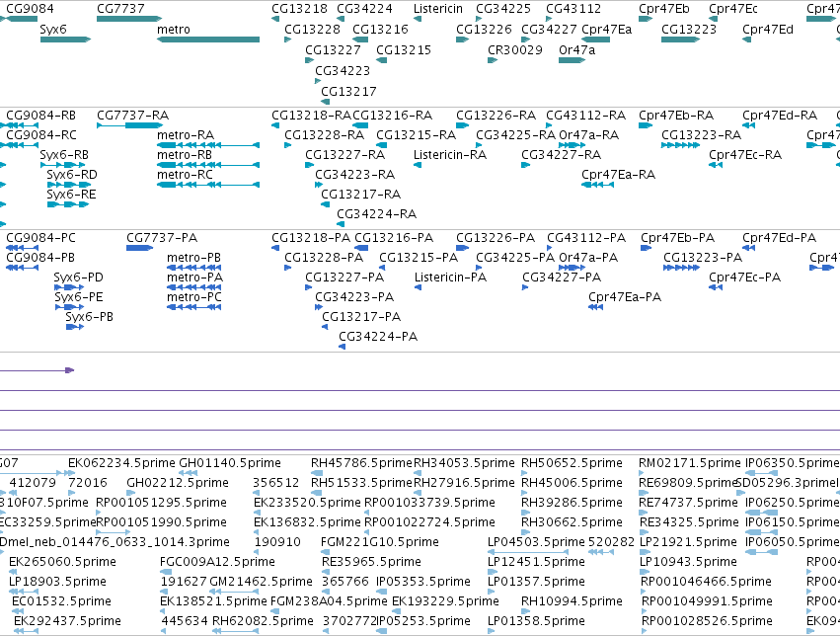Image resolution: width=840 pixels, height=636 pixels.
Task: Click the CG9084 gene label
Action: 30,9
